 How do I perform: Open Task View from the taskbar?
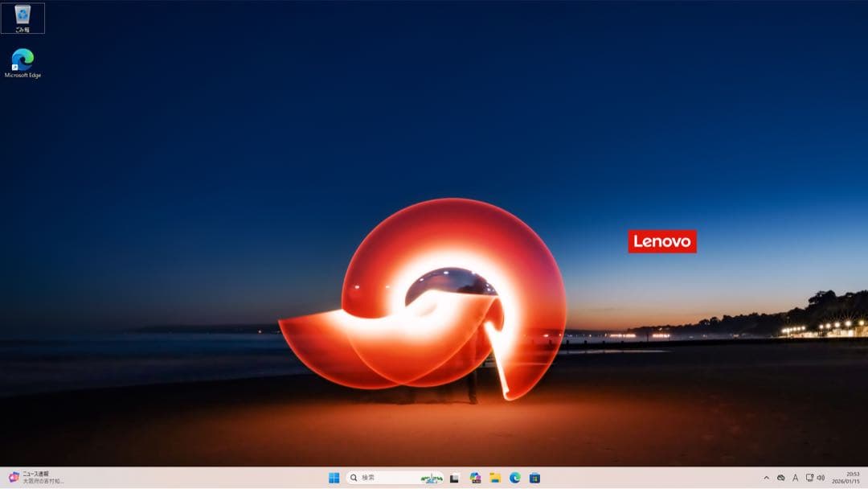(x=454, y=477)
